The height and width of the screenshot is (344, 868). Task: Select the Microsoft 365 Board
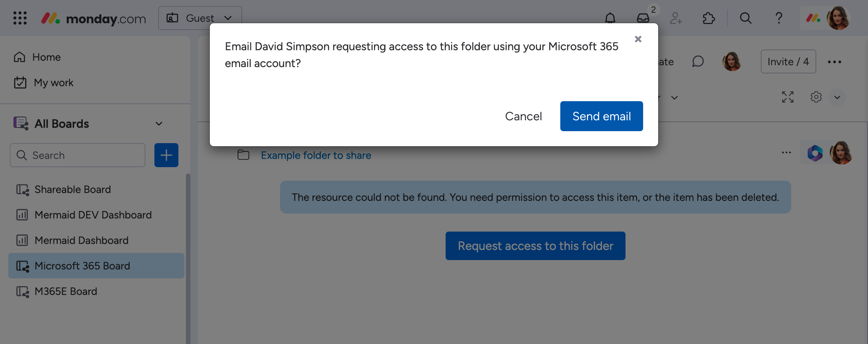[82, 266]
